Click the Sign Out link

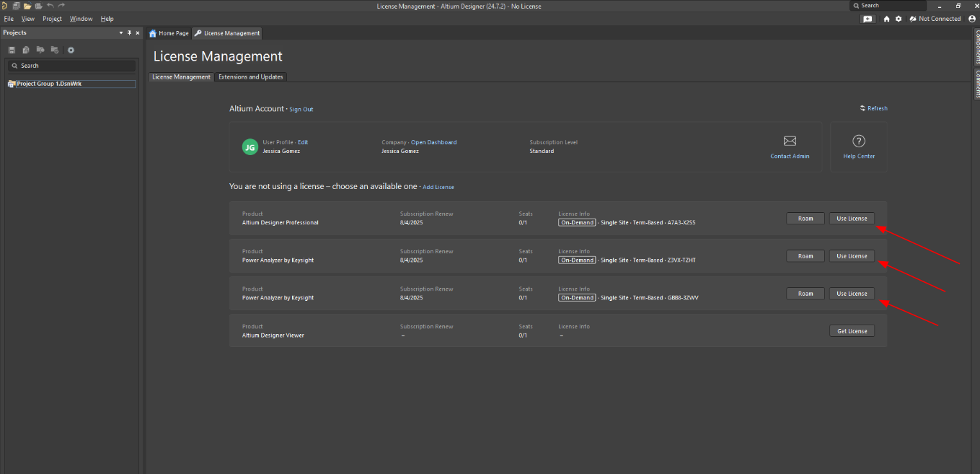point(301,110)
